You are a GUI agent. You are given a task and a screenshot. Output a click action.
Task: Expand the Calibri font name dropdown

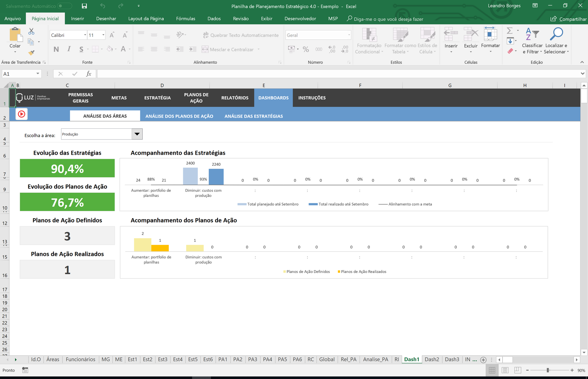pyautogui.click(x=85, y=35)
